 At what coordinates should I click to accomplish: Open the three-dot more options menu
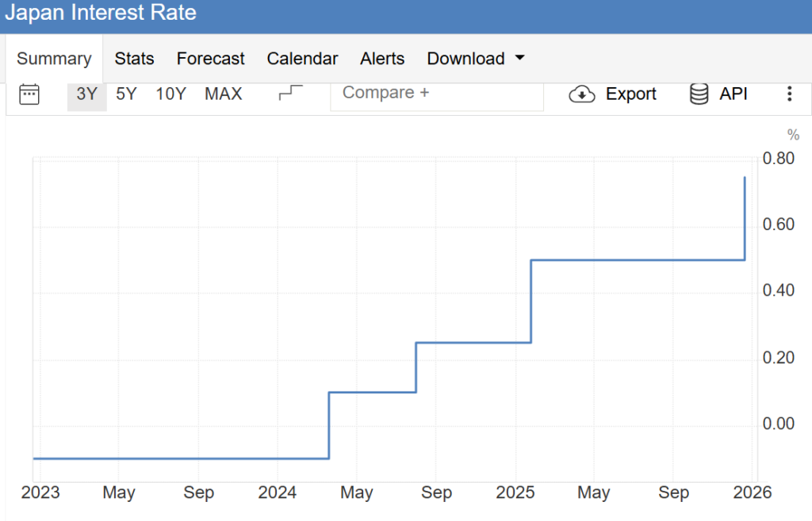click(x=789, y=94)
